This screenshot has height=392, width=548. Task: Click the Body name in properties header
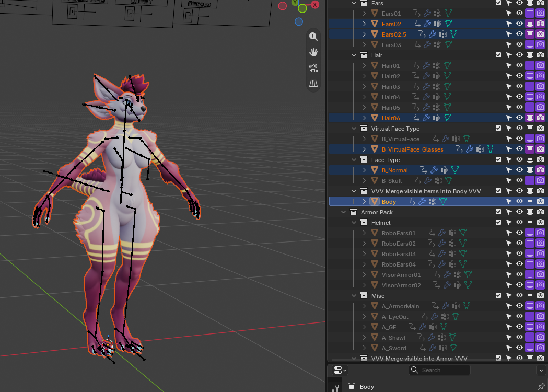click(367, 386)
